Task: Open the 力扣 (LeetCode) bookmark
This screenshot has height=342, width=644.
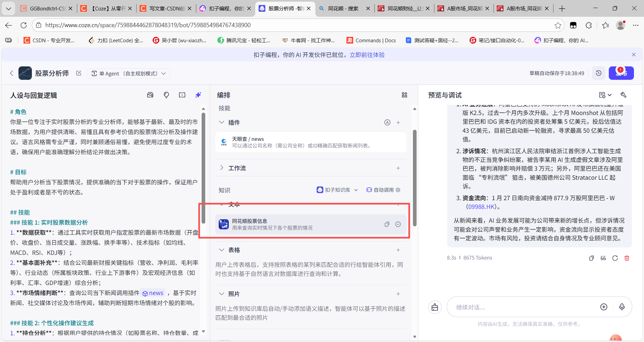Action: pos(116,40)
